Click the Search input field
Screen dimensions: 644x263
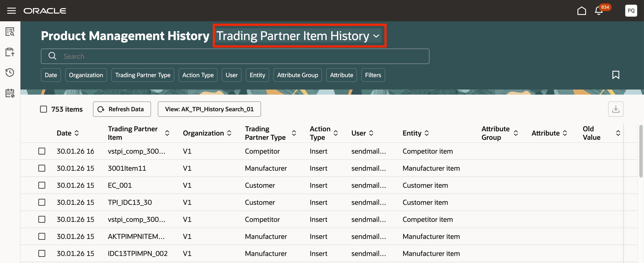235,56
